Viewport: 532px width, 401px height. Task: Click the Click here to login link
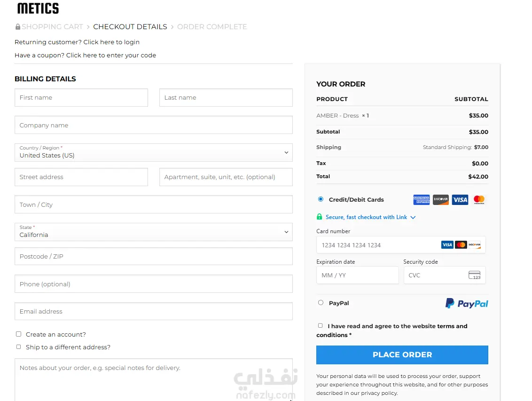[x=111, y=42]
